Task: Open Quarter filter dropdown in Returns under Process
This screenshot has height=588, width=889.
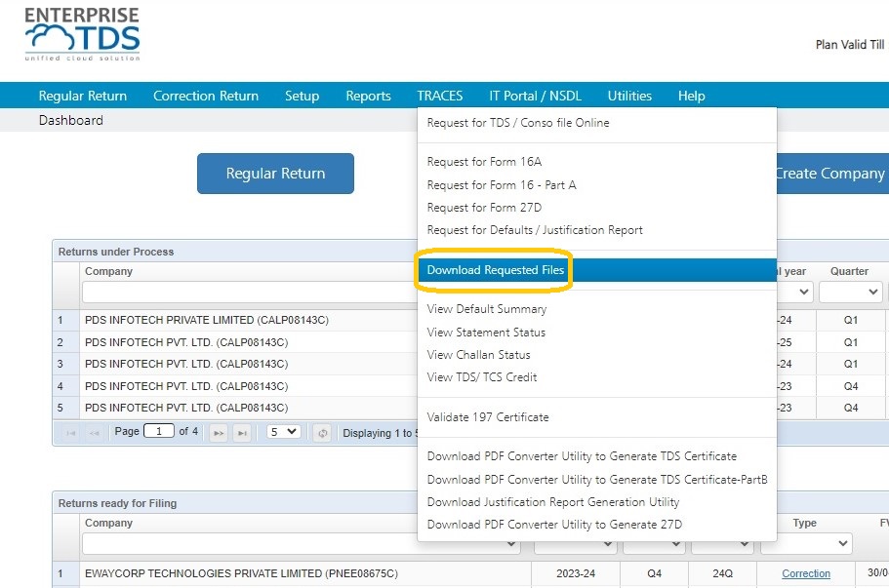Action: tap(850, 292)
